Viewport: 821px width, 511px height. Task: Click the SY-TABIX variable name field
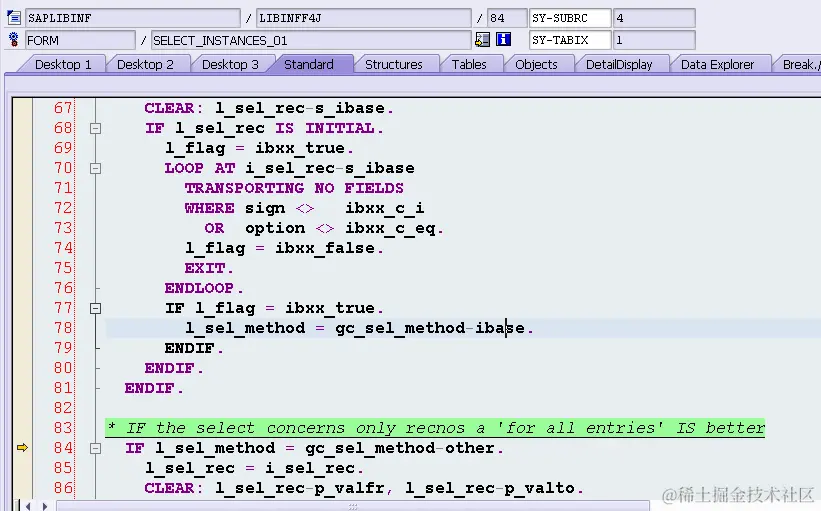coord(570,40)
